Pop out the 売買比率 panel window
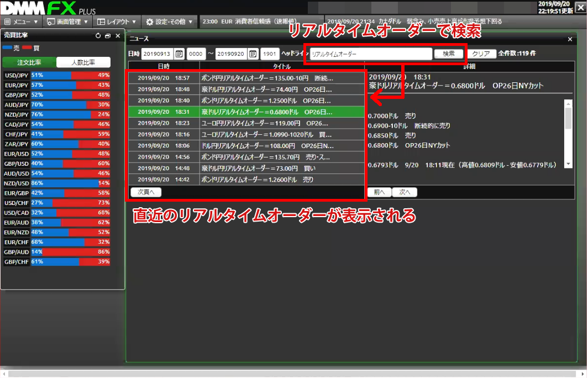 (107, 35)
